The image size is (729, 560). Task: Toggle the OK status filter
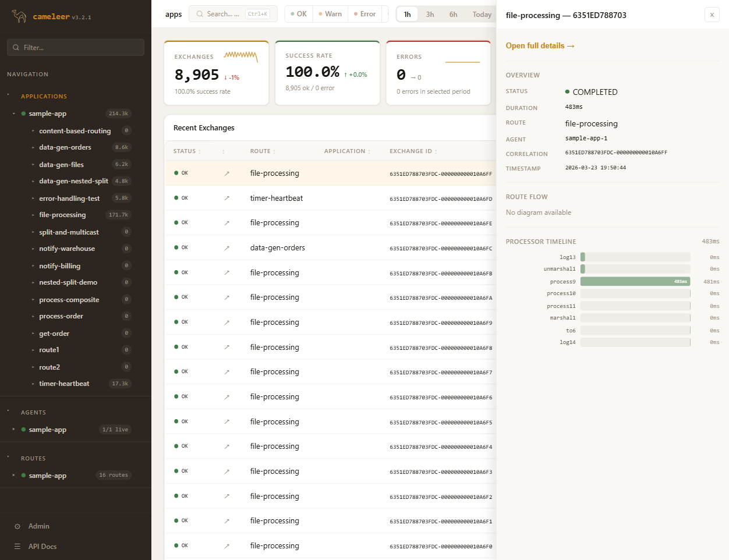[x=299, y=14]
